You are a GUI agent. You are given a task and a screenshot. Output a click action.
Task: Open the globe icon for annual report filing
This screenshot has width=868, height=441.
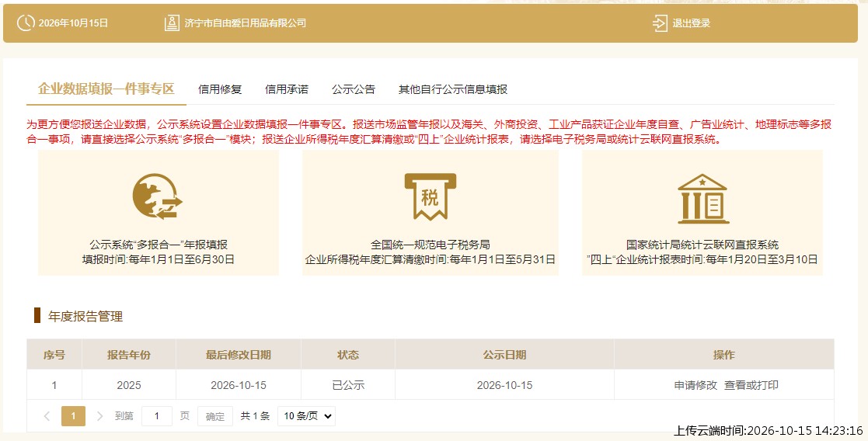tap(157, 196)
